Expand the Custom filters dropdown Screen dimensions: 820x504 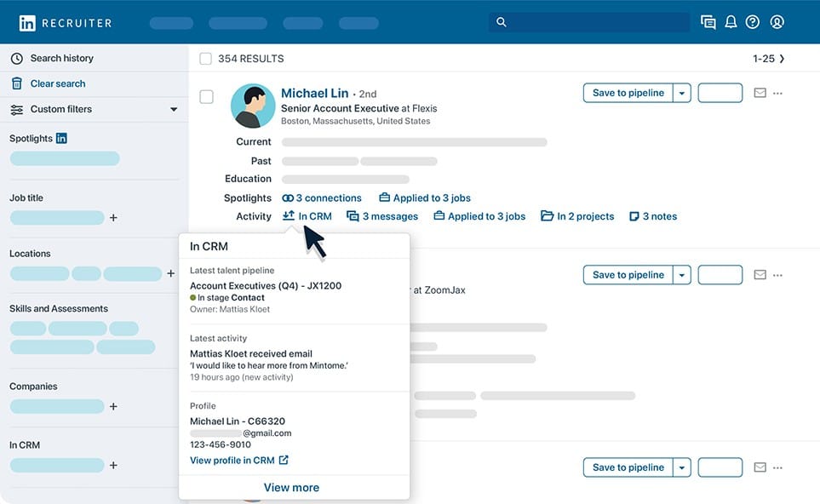pos(174,109)
